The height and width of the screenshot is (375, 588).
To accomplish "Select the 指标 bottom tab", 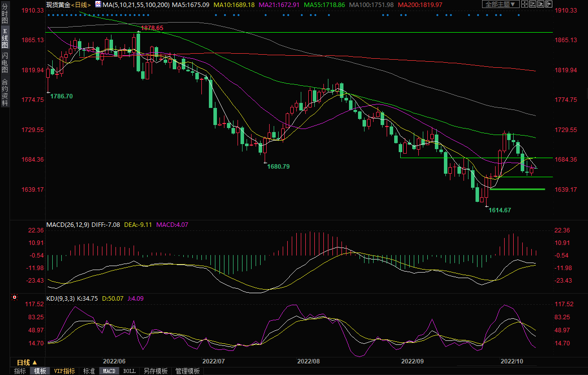I will (20, 371).
